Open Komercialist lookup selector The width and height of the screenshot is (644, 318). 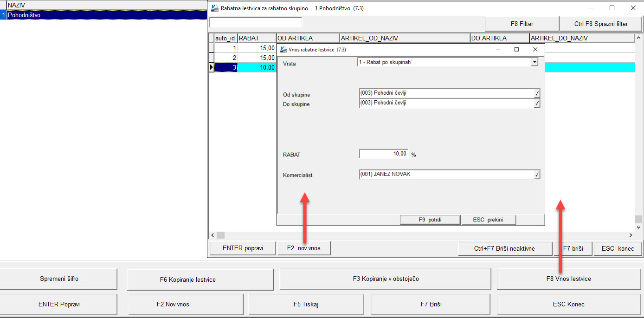pos(537,175)
